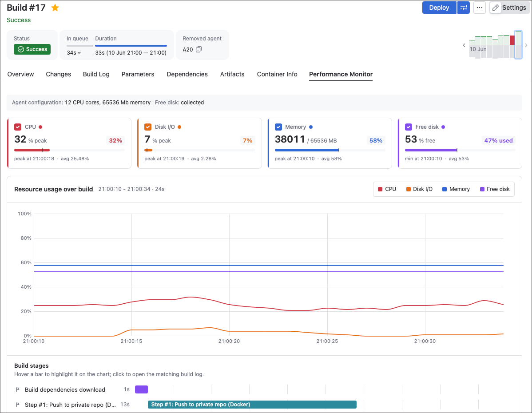Click the Deploy button

point(439,8)
